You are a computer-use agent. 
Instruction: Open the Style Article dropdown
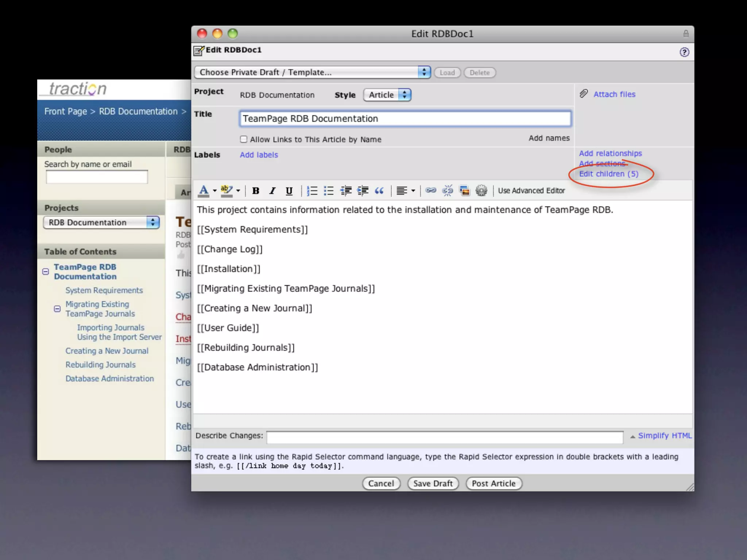click(387, 95)
